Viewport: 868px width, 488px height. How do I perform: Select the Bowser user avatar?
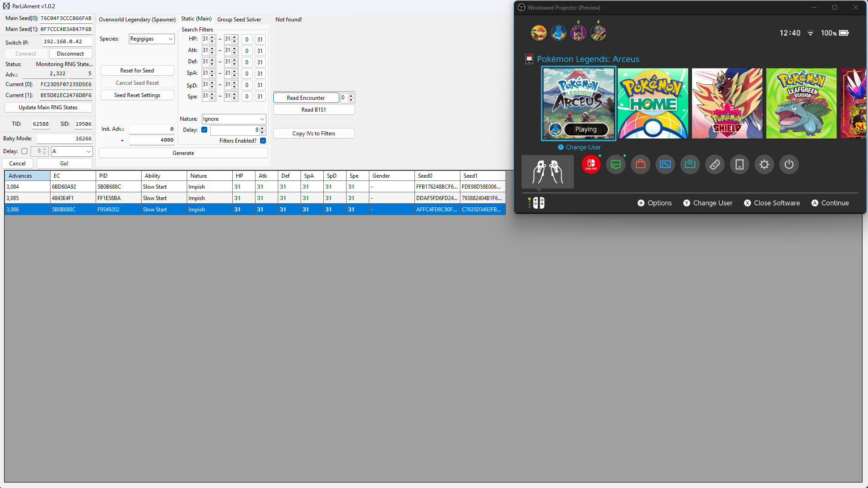click(539, 33)
